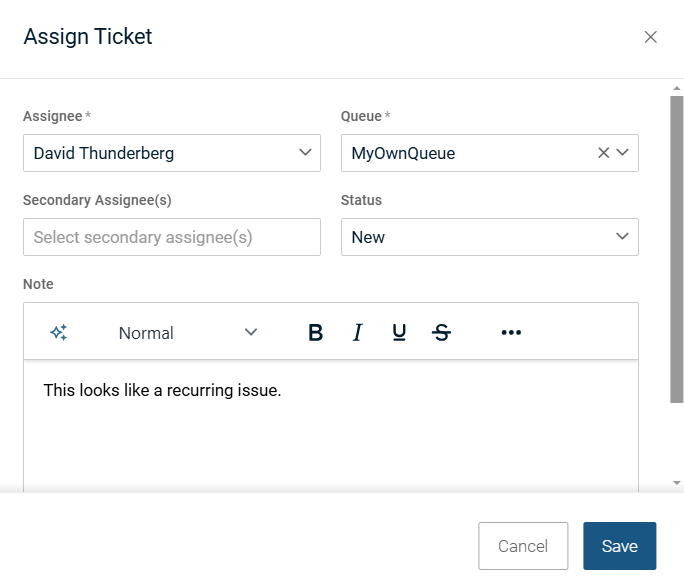The height and width of the screenshot is (577, 684).
Task: Toggle italic formatting in the note editor
Action: coord(357,333)
